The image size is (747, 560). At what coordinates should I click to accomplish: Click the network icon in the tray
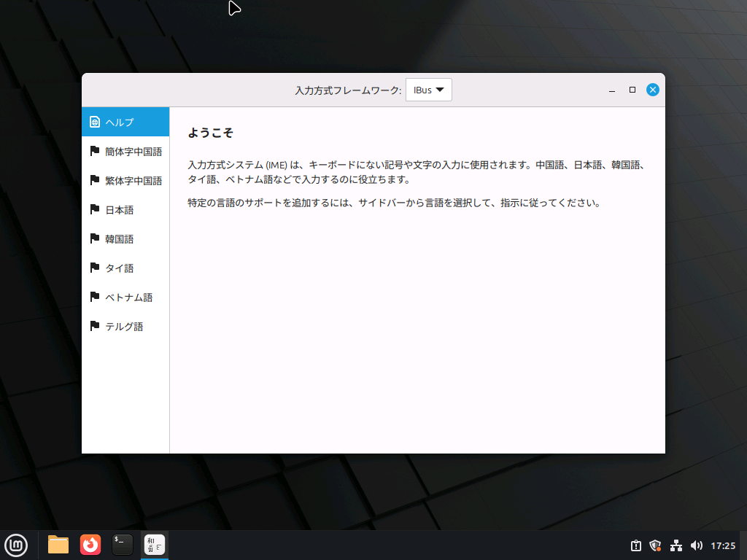click(x=675, y=545)
